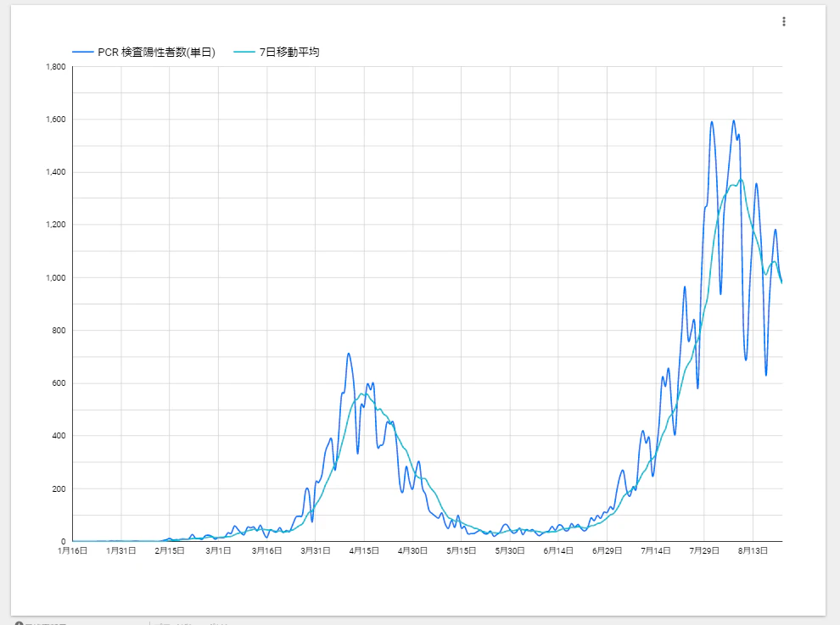The image size is (840, 625).
Task: Click the 4月30日 x-axis label
Action: 412,550
